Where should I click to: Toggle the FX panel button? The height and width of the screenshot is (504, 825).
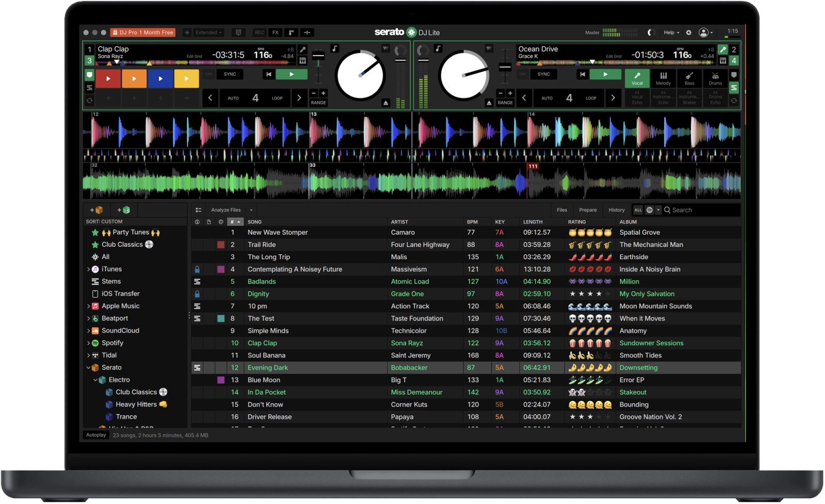(x=276, y=32)
